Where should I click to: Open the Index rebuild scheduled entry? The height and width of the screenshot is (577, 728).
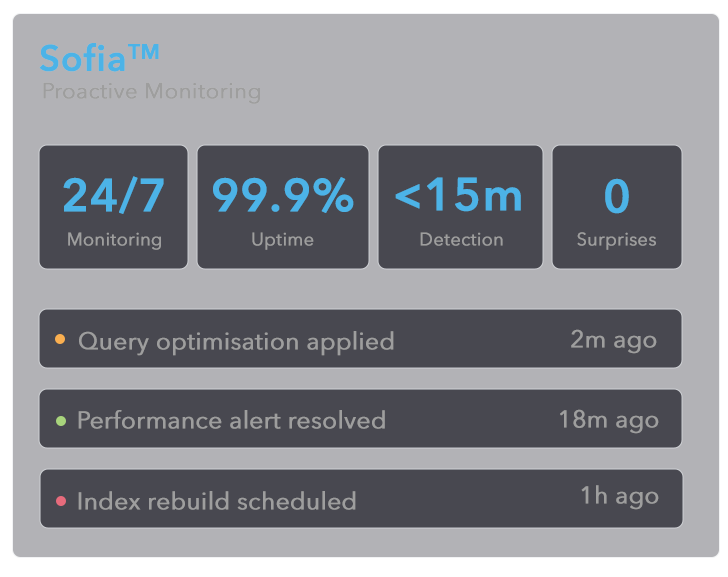[361, 499]
